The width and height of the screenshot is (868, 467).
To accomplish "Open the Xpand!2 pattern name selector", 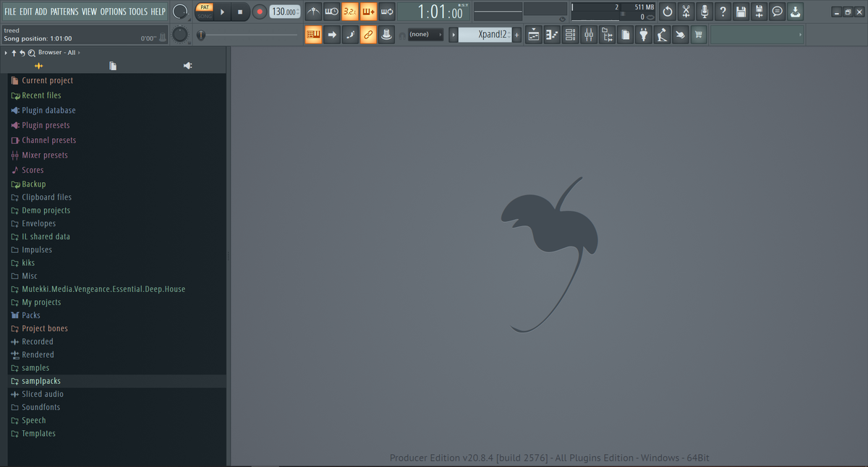I will pyautogui.click(x=485, y=35).
